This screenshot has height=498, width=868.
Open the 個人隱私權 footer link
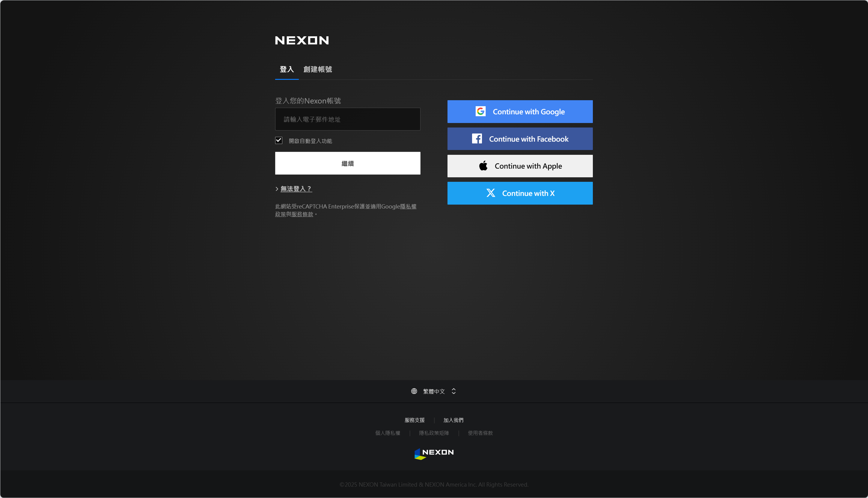tap(388, 433)
